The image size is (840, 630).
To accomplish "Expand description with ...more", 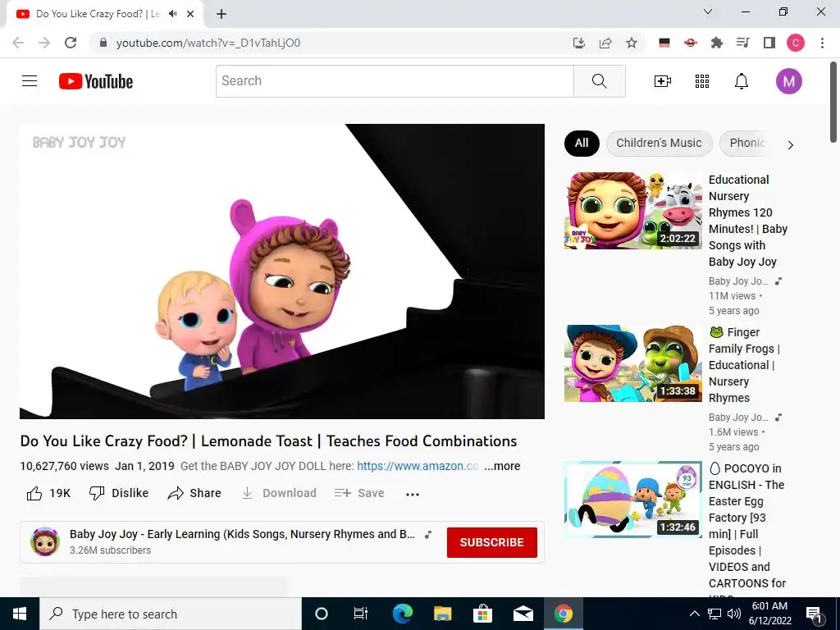I will click(502, 466).
